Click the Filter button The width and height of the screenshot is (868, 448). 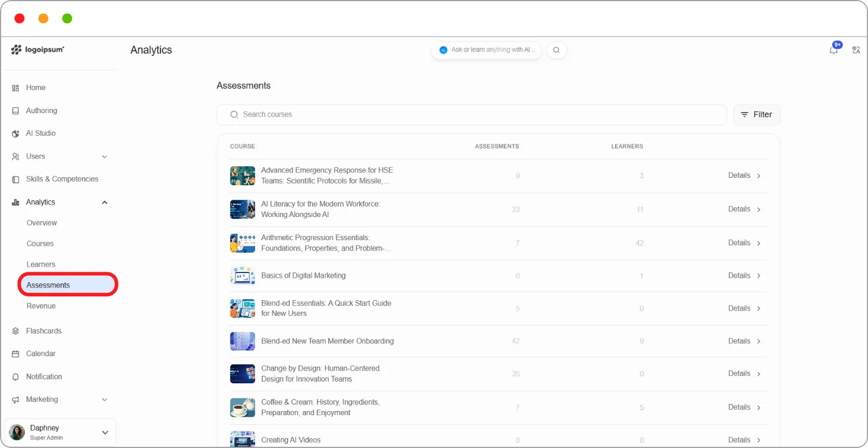click(757, 115)
